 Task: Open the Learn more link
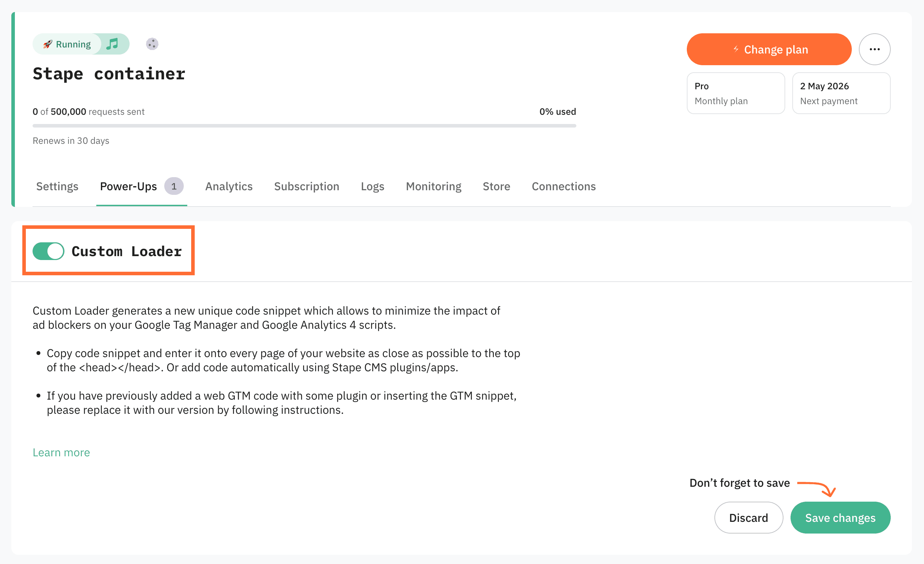point(61,452)
